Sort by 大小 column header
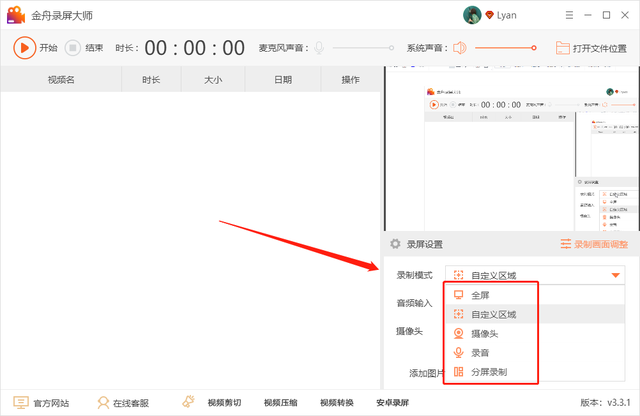 click(213, 80)
